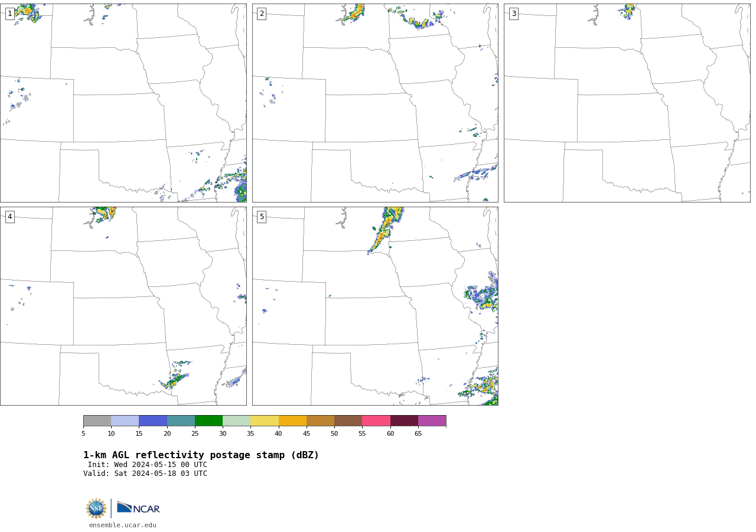
Task: Open ensemble member 2 reflectivity map
Action: (x=375, y=103)
